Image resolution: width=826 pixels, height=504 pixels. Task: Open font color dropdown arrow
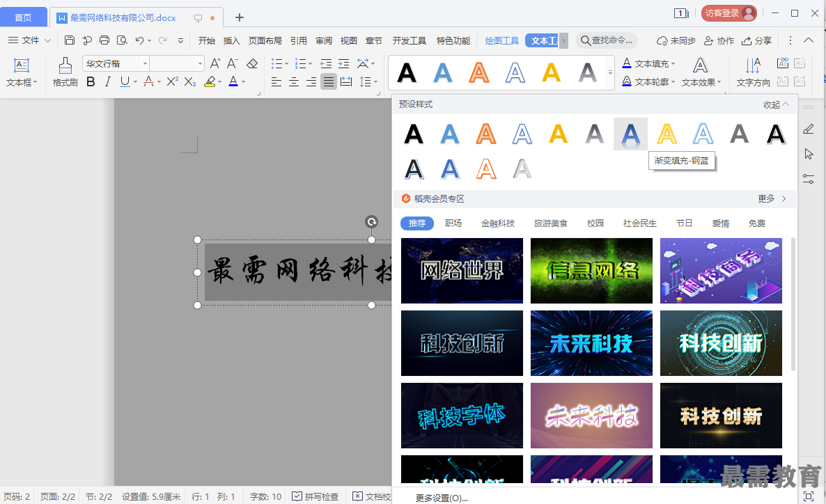[x=243, y=82]
